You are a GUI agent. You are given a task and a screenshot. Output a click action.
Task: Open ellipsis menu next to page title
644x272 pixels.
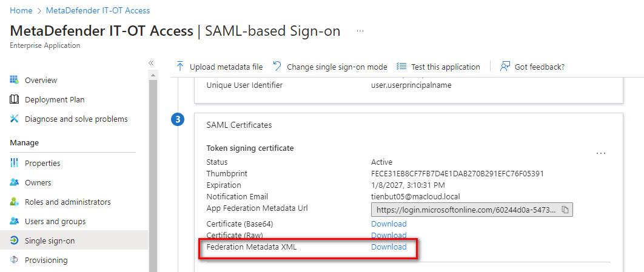(x=360, y=31)
